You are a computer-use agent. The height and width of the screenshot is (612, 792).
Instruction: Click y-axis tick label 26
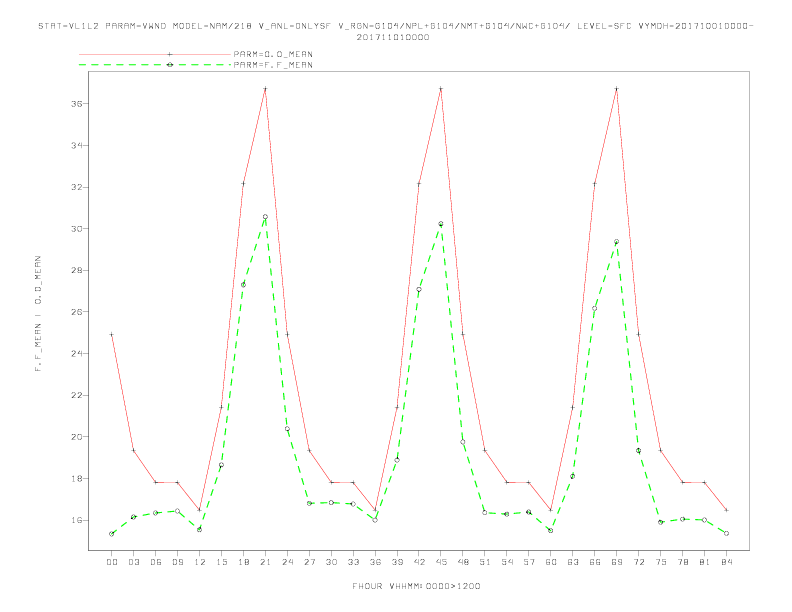tap(77, 312)
